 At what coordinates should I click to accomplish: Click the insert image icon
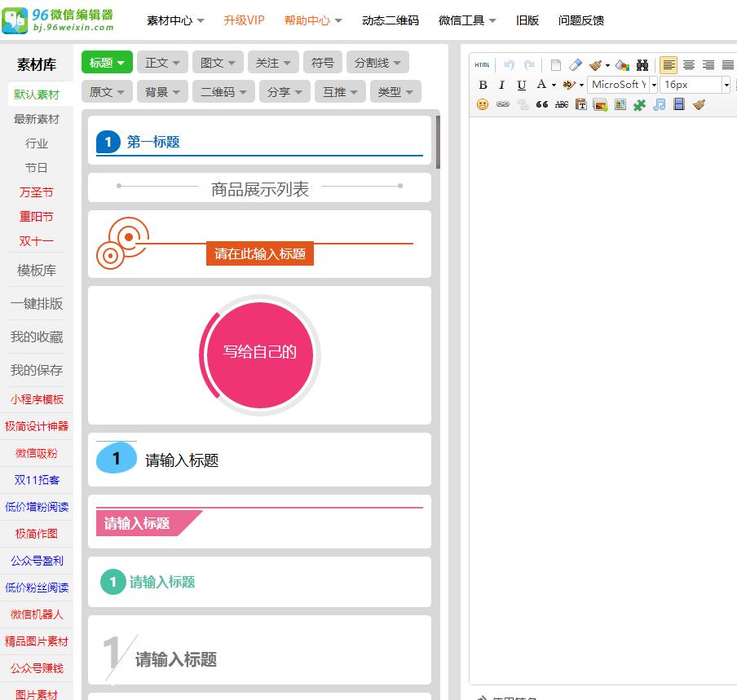tap(598, 104)
